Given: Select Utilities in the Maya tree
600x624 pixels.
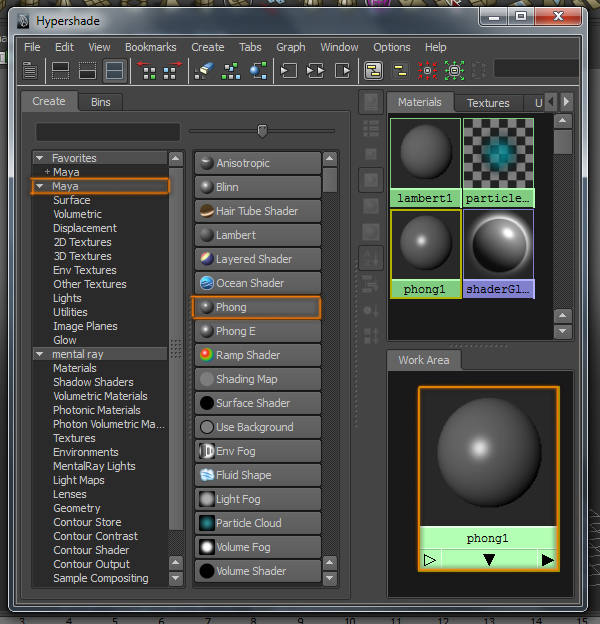Looking at the screenshot, I should click(x=70, y=312).
